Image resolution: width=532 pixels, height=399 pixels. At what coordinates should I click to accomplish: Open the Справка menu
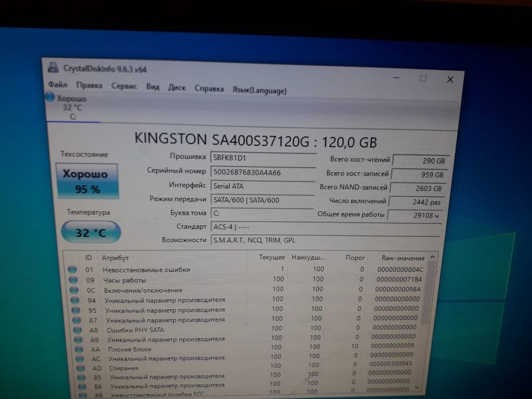pyautogui.click(x=209, y=89)
